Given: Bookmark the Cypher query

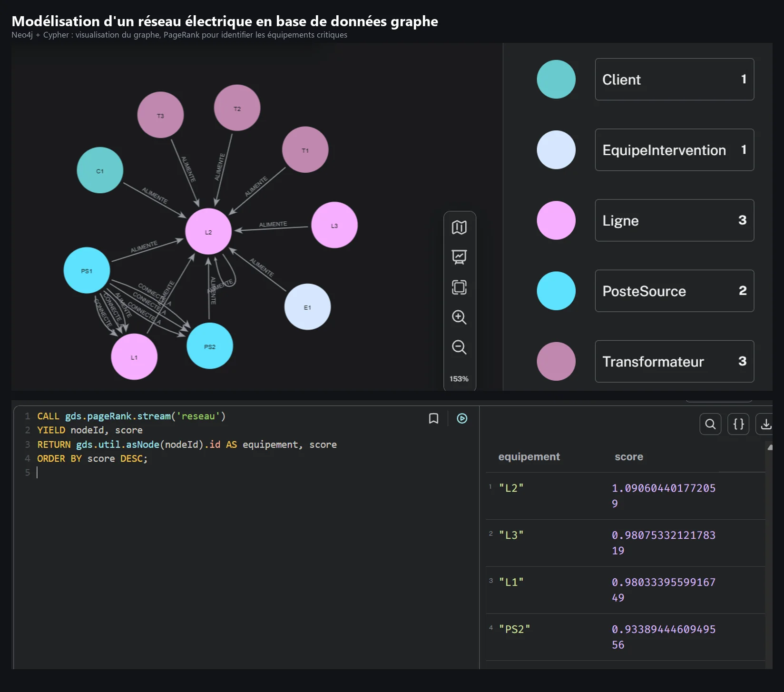Looking at the screenshot, I should click(433, 418).
